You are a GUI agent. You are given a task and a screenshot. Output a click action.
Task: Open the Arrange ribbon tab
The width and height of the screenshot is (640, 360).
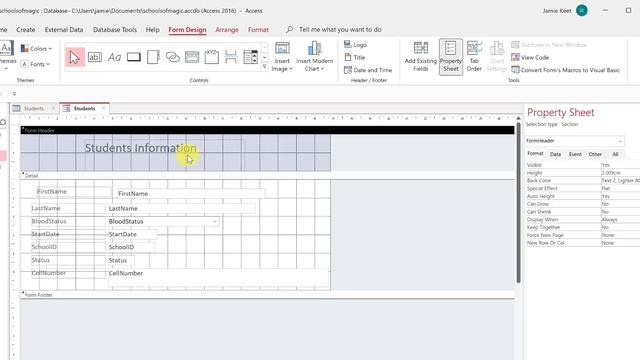pyautogui.click(x=227, y=30)
